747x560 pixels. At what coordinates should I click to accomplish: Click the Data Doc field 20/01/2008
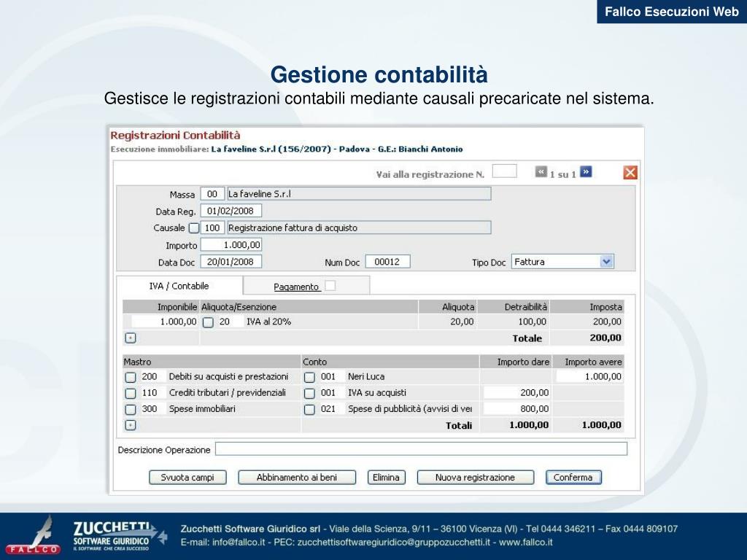[x=231, y=262]
